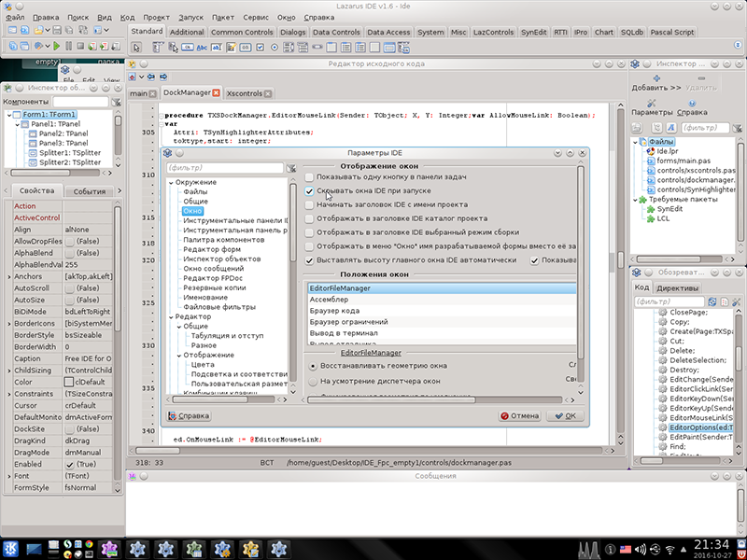
Task: Click the Open file folder icon
Action: (38, 30)
